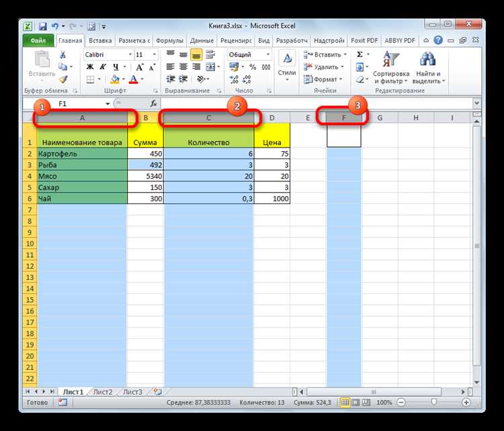Switch to Вставка ribbon tab
The width and height of the screenshot is (504, 431).
click(100, 40)
